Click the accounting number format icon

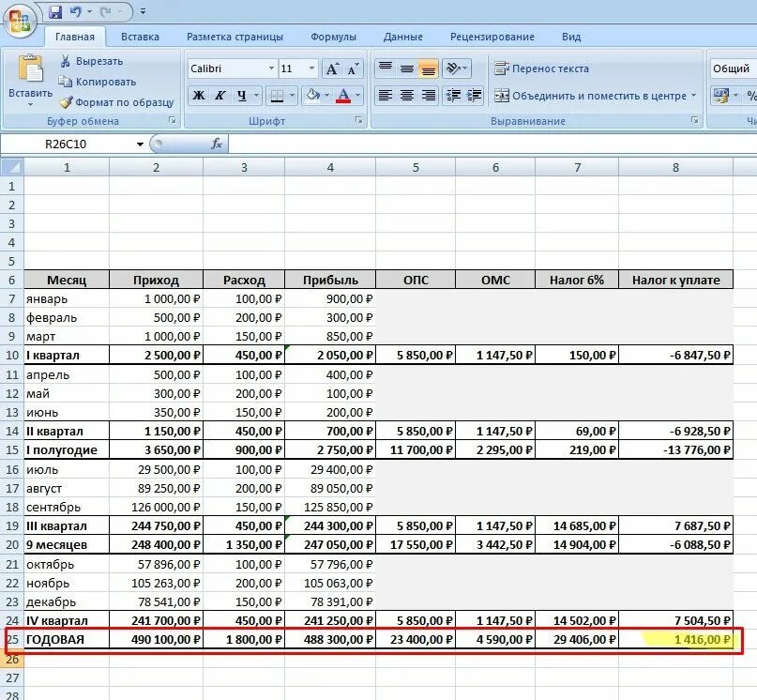[x=721, y=96]
